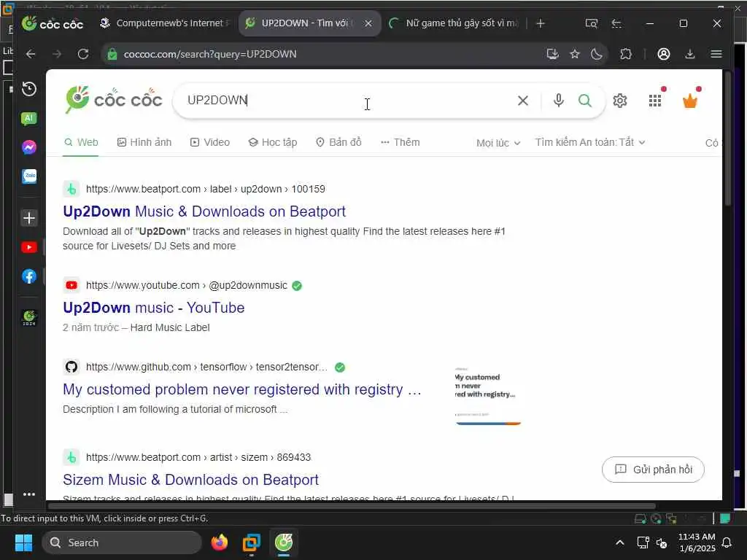The image size is (747, 560).
Task: Open the apps grid menu
Action: click(655, 101)
